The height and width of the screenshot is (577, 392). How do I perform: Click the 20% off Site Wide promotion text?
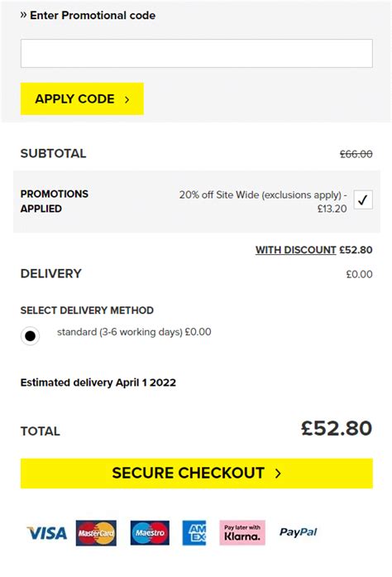[x=263, y=202]
